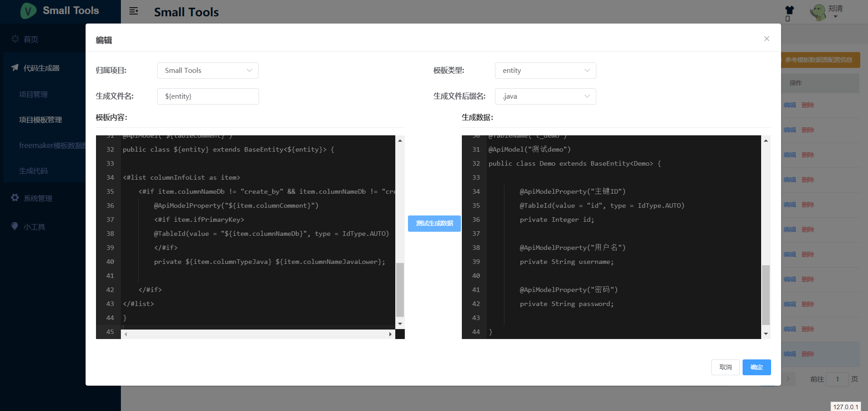The image size is (868, 411).
Task: Open 生成代码 sidebar item
Action: click(33, 171)
